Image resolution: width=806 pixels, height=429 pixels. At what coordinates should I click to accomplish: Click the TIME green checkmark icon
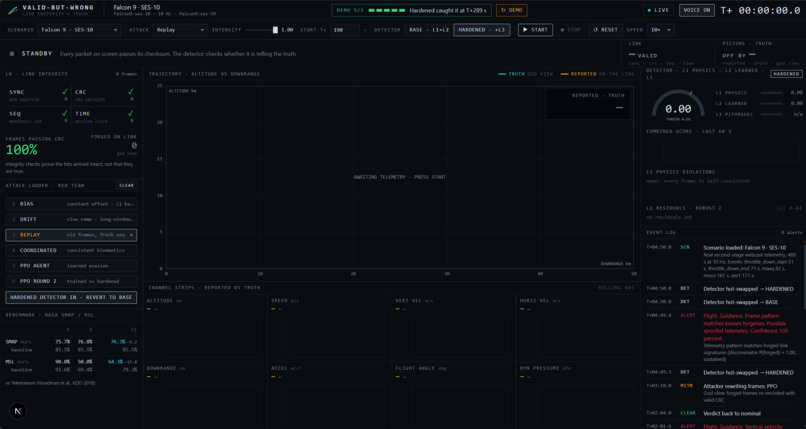[x=131, y=113]
